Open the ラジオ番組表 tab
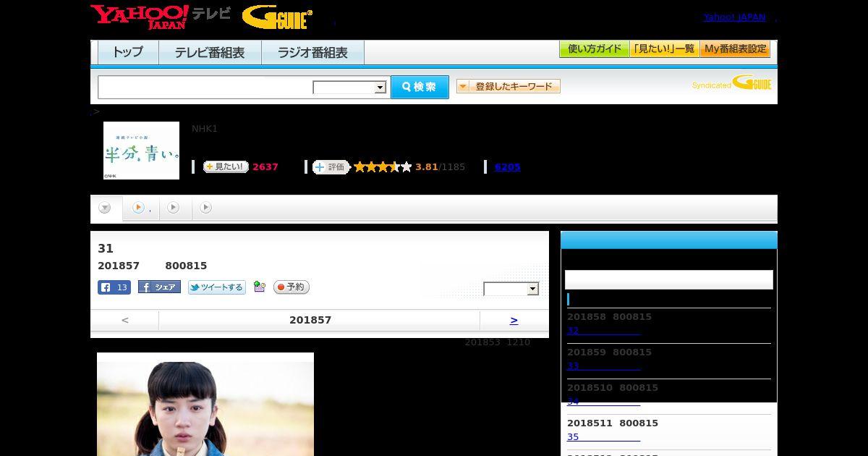Viewport: 868px width, 456px height. (x=312, y=53)
